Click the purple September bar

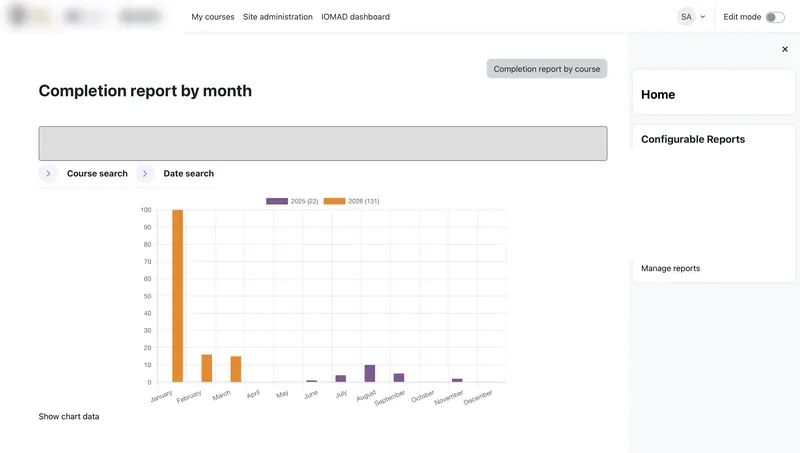[x=399, y=378]
